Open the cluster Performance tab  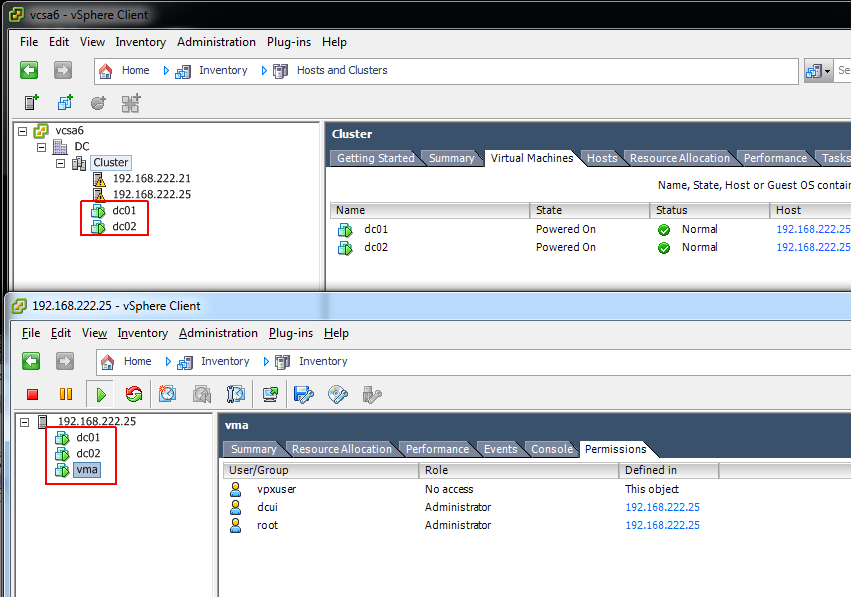click(x=775, y=158)
